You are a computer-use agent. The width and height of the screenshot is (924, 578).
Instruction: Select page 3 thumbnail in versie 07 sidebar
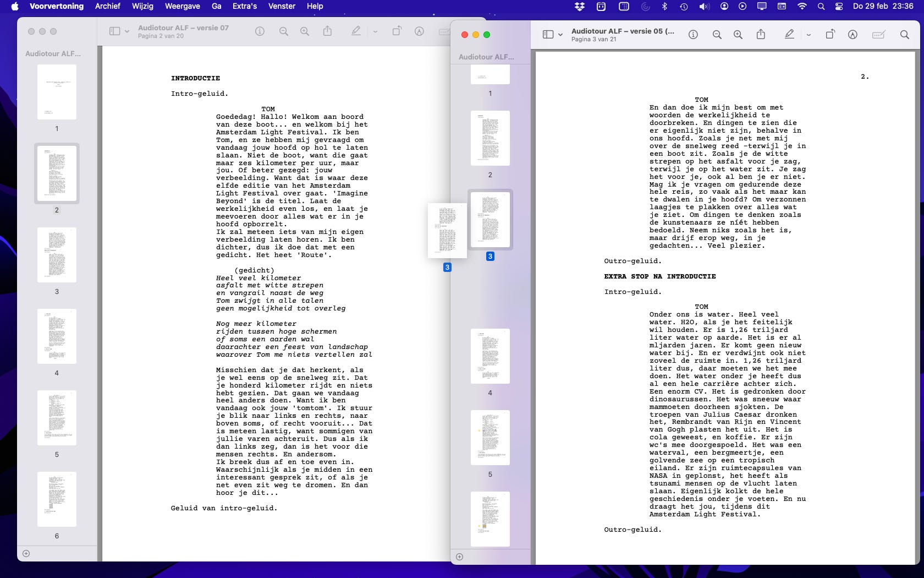[x=57, y=255]
